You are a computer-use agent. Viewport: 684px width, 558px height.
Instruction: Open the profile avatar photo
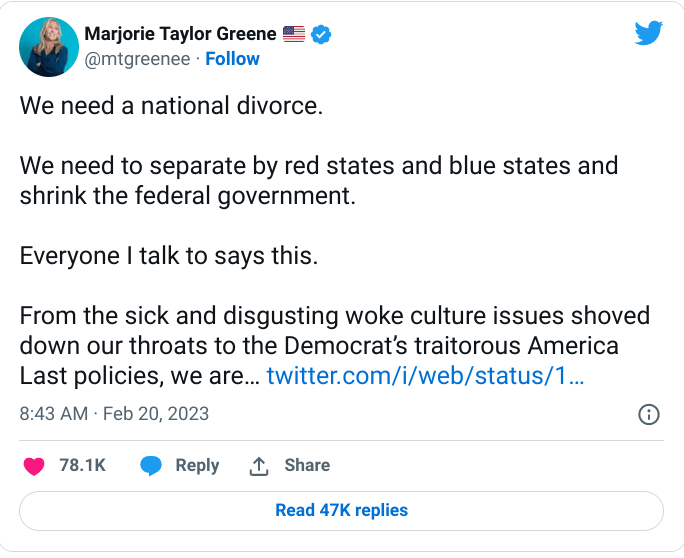click(x=49, y=46)
